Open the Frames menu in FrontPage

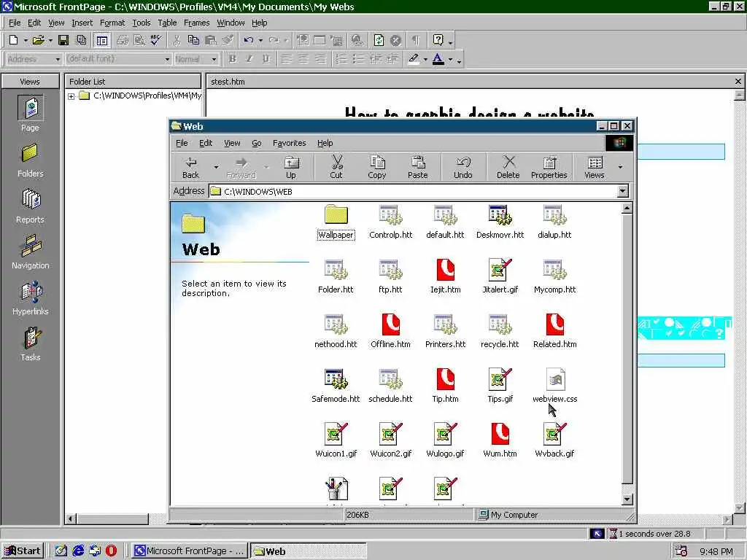[197, 23]
